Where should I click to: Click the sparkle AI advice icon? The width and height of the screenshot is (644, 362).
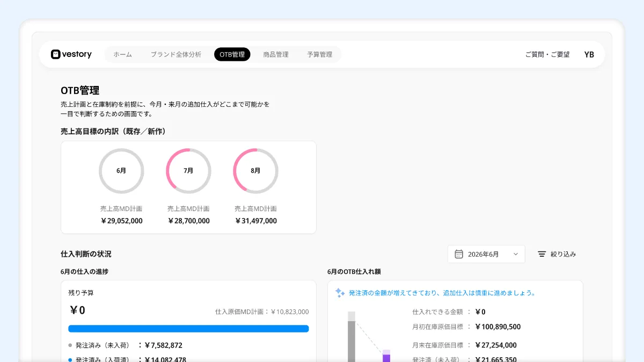coord(340,293)
